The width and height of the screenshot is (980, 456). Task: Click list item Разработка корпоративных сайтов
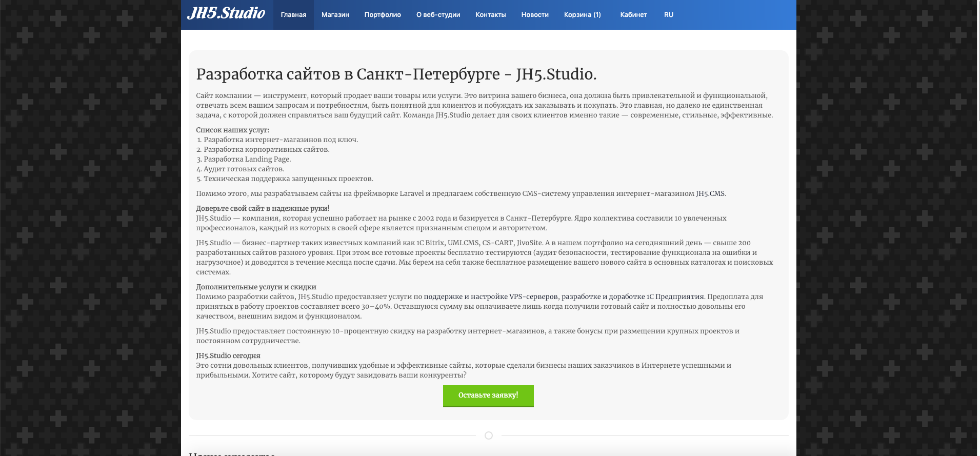point(267,150)
